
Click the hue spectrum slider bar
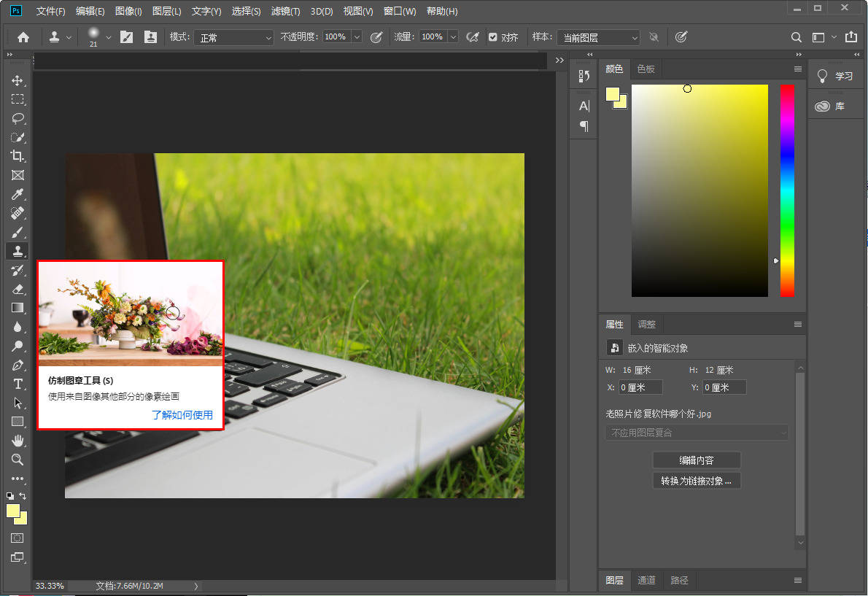coord(787,190)
